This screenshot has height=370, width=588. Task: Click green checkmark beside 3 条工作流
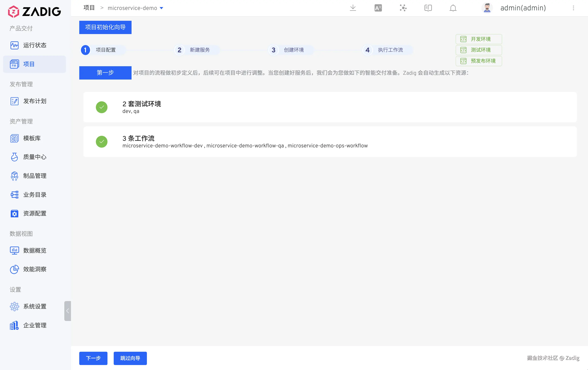102,141
